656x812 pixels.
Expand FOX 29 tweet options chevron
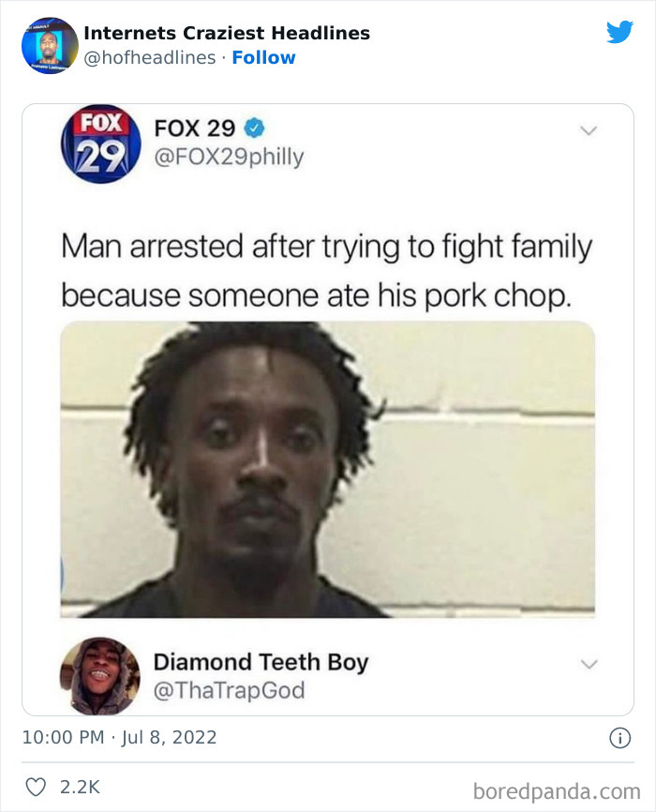[x=589, y=130]
